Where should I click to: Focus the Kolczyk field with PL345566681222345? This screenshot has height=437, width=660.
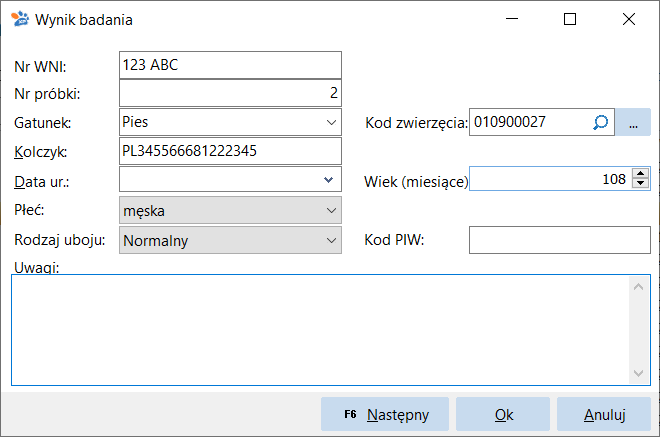(230, 151)
